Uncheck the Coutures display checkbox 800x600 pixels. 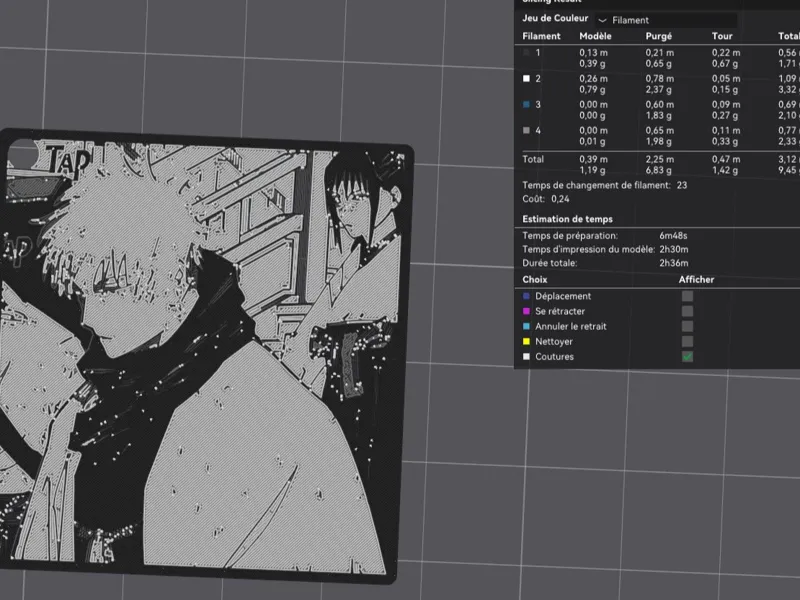coord(687,357)
